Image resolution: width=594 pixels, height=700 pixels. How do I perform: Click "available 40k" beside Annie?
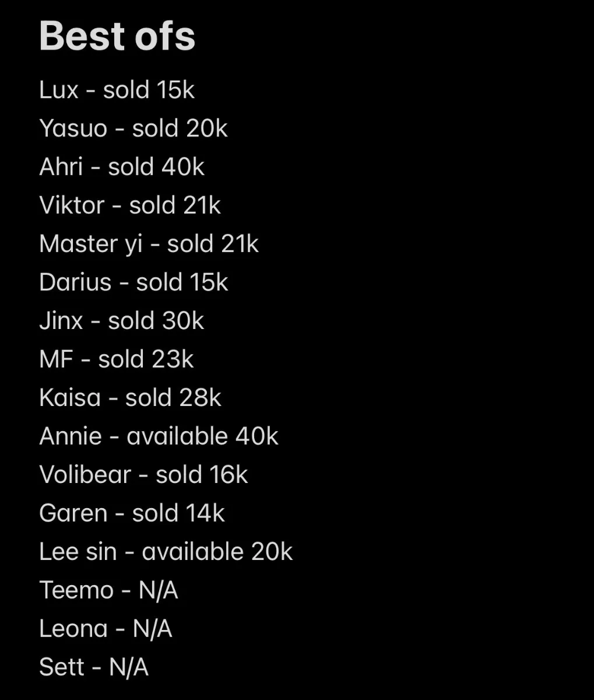click(202, 436)
